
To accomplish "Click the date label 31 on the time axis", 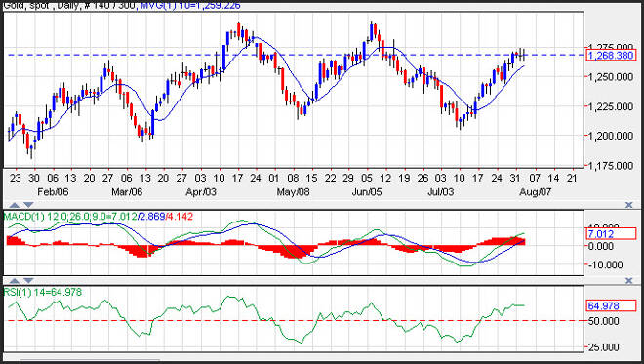I will click(x=515, y=178).
